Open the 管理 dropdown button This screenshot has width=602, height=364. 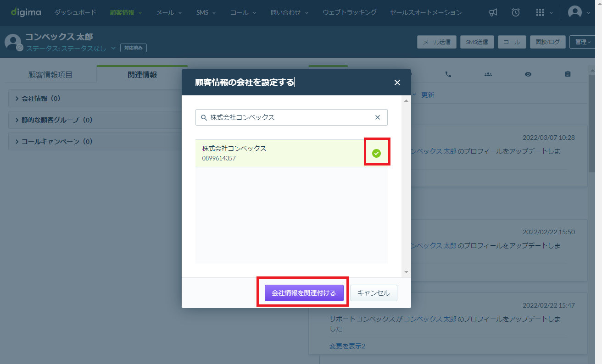coord(583,42)
